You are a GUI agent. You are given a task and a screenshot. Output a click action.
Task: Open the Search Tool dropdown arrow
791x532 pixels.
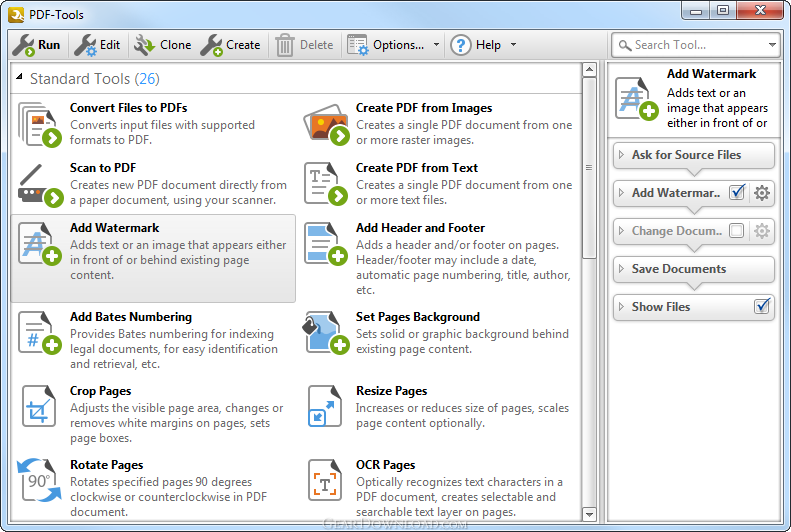point(772,45)
